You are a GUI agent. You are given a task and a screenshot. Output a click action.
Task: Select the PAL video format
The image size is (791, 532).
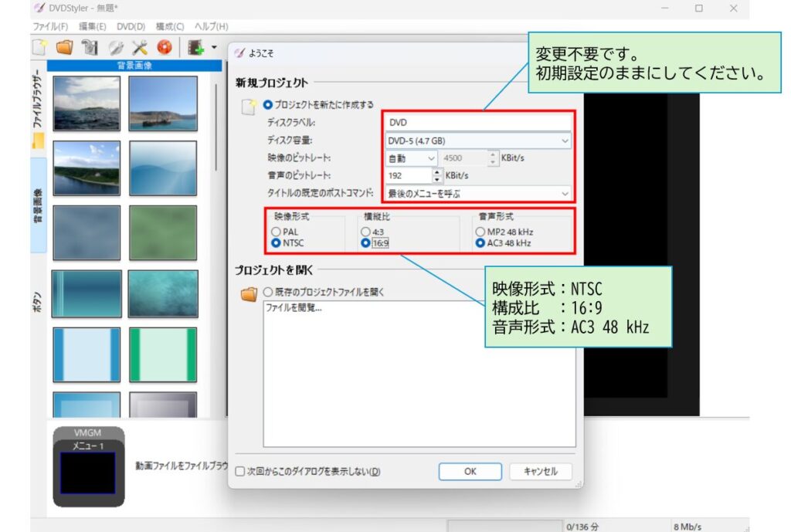[x=274, y=232]
